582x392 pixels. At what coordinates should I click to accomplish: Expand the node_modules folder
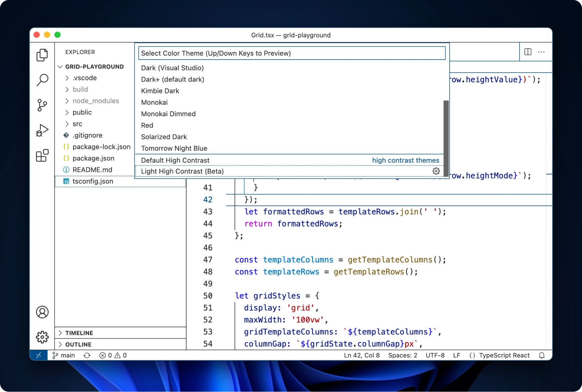67,101
